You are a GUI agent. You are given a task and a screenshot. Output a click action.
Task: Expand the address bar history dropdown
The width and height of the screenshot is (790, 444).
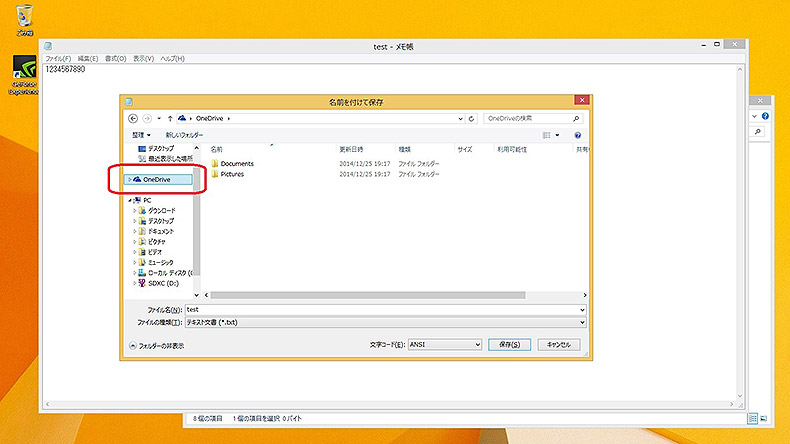(460, 118)
